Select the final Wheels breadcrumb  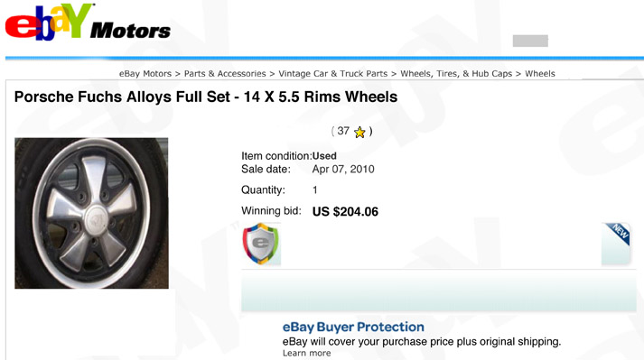(x=540, y=74)
